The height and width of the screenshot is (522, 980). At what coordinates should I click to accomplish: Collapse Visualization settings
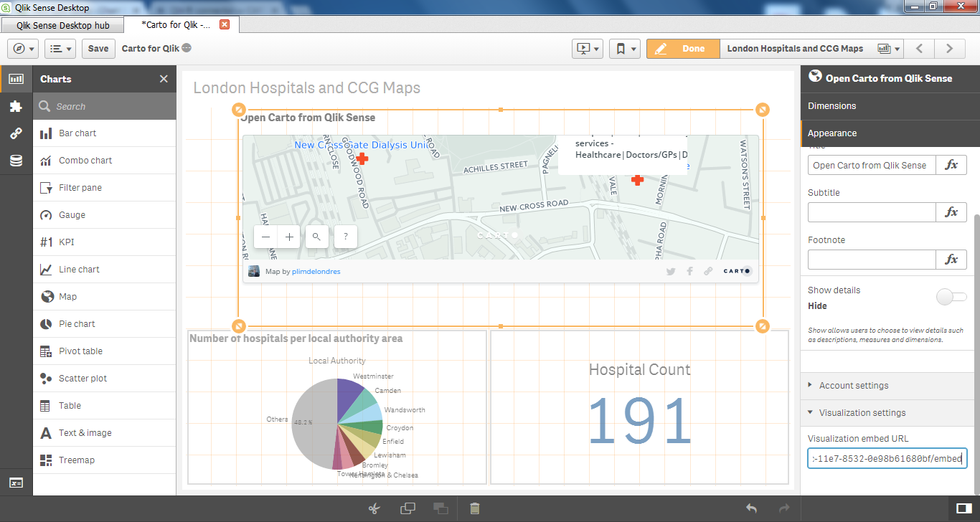[887, 413]
